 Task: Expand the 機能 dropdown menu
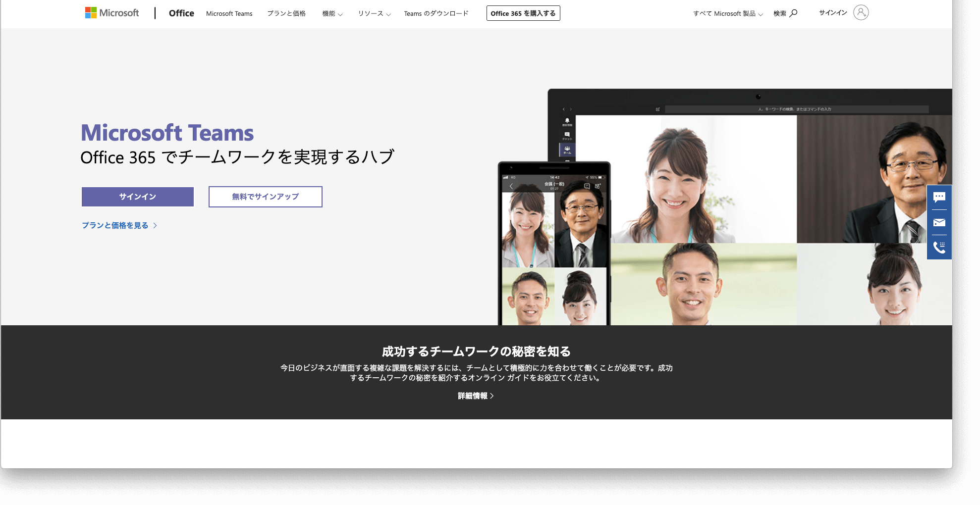coord(332,14)
